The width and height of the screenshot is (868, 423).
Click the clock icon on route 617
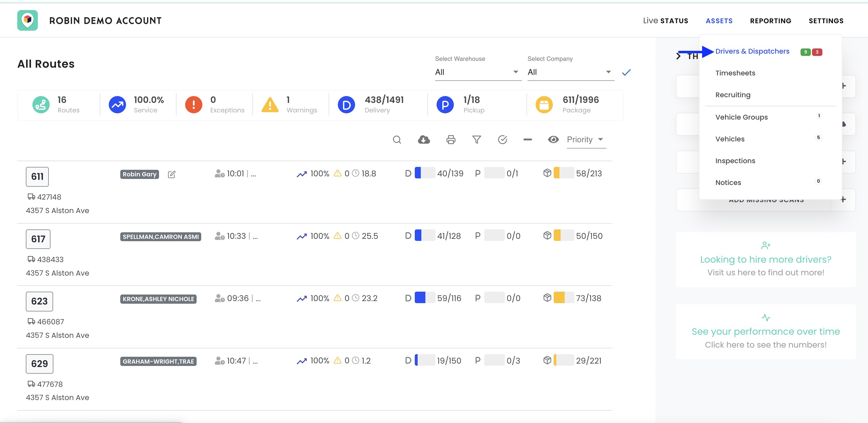355,236
